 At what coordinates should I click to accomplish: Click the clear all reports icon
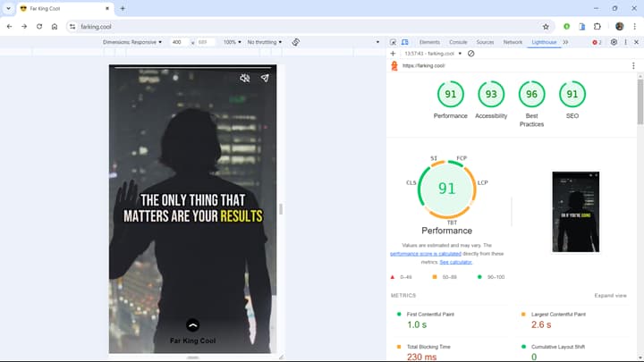(471, 54)
